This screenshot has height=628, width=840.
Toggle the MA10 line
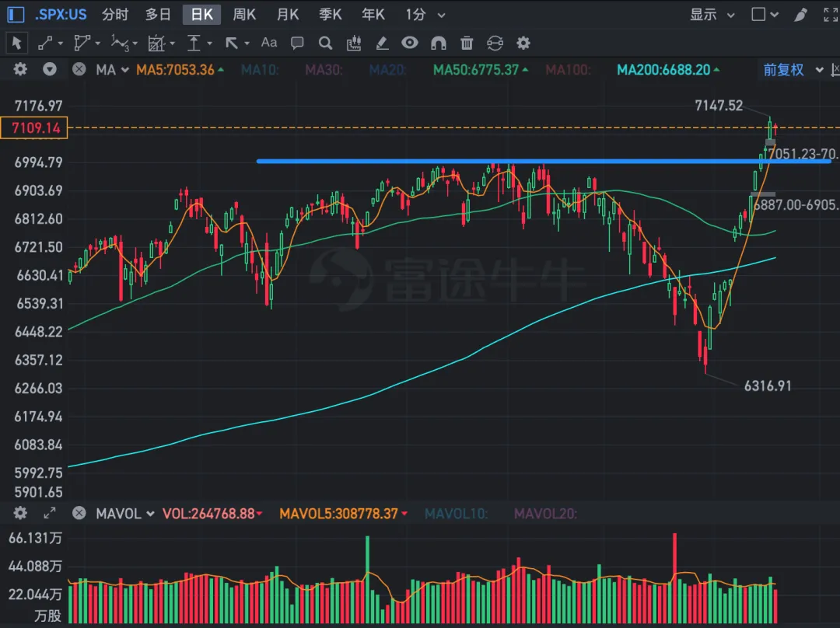(260, 70)
